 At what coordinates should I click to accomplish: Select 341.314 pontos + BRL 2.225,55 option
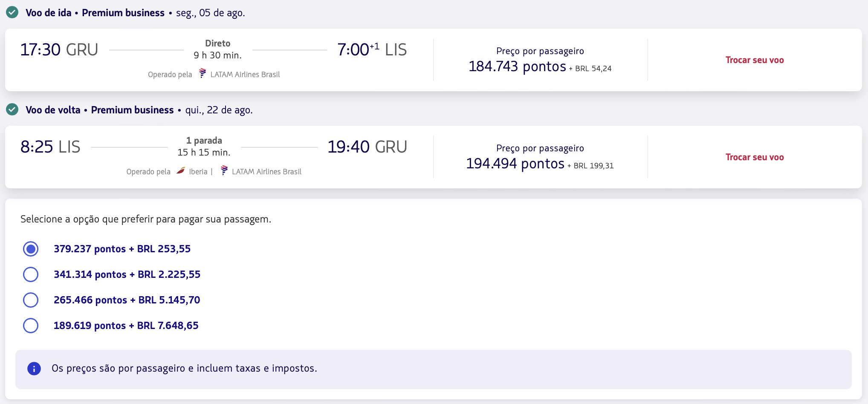pyautogui.click(x=31, y=274)
